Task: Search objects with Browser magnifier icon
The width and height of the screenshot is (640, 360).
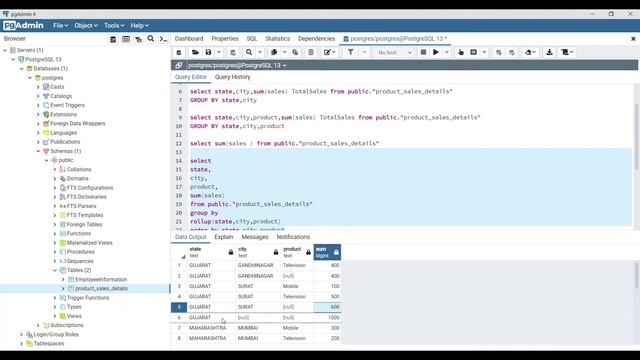Action: tap(151, 39)
